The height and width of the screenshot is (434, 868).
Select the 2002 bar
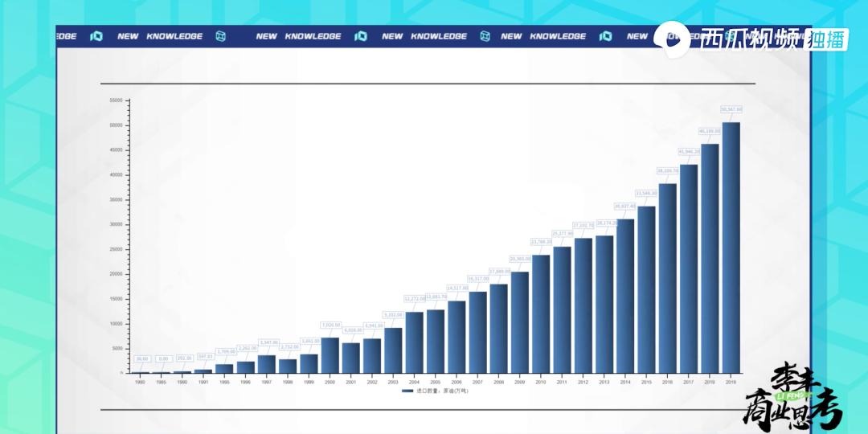tap(372, 356)
